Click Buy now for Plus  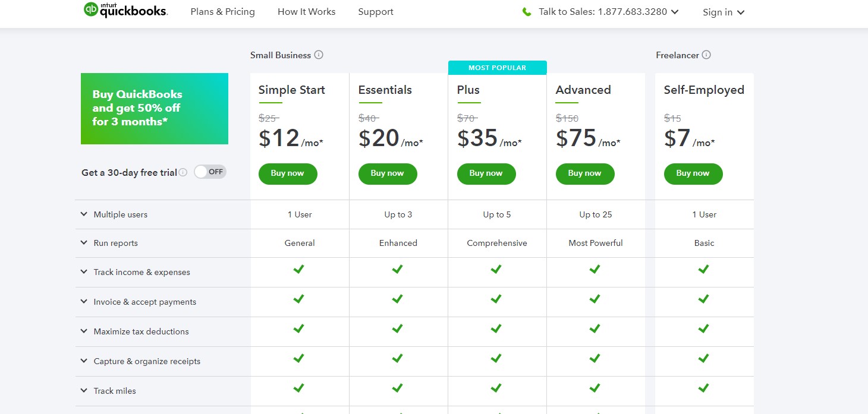click(486, 173)
